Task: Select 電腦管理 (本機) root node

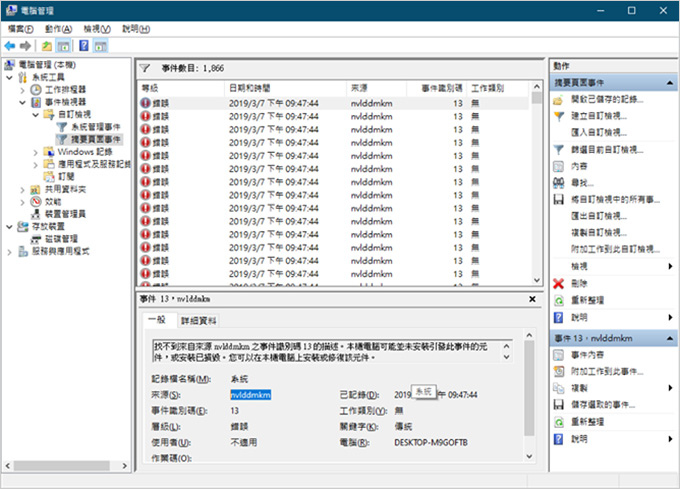Action: coord(47,65)
